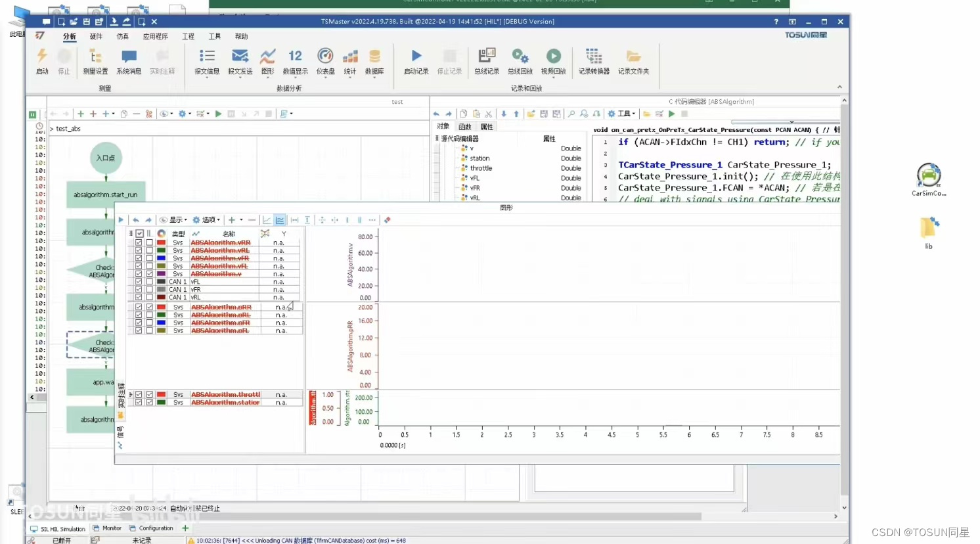Toggle second checkbox of ABSAlgorithm.pRR row

pyautogui.click(x=150, y=307)
